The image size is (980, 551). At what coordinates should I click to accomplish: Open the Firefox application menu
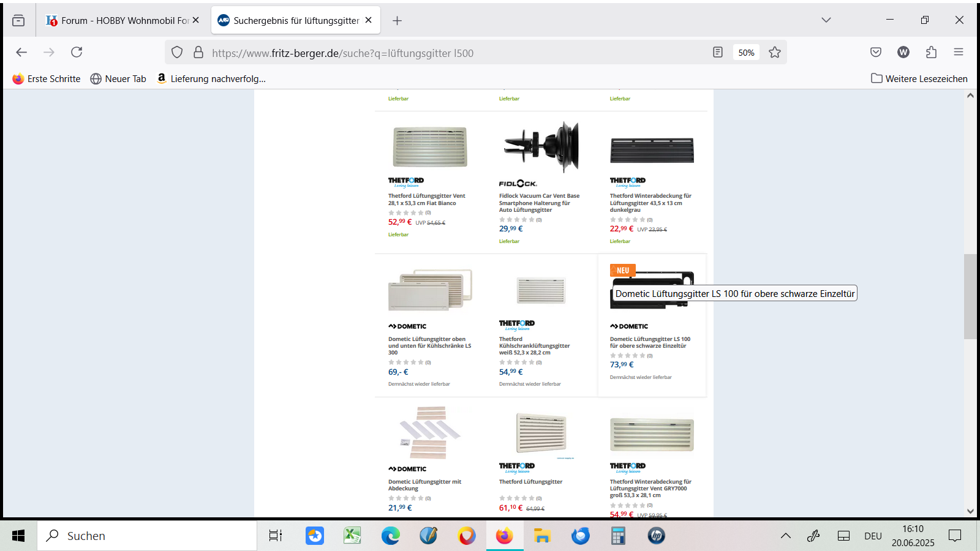tap(959, 52)
